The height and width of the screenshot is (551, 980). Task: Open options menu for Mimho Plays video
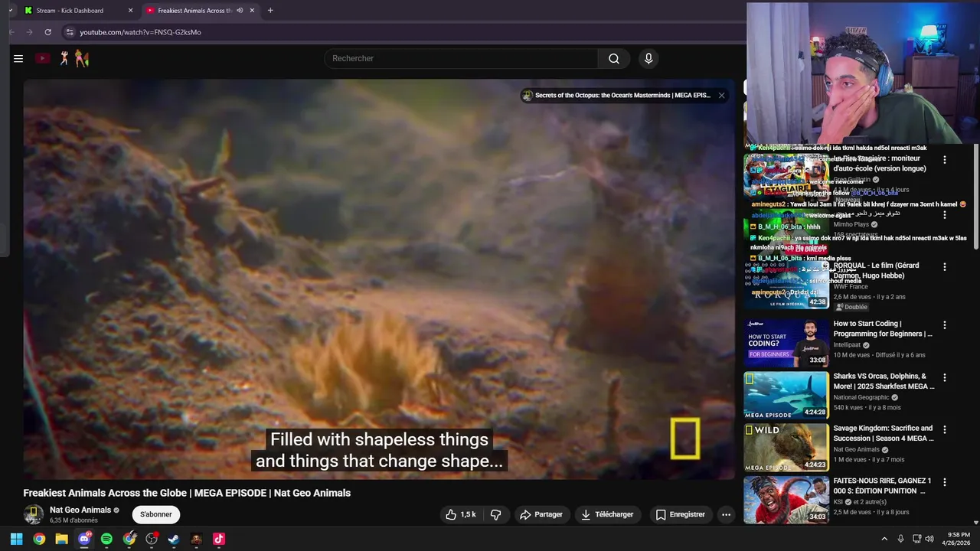(x=944, y=215)
